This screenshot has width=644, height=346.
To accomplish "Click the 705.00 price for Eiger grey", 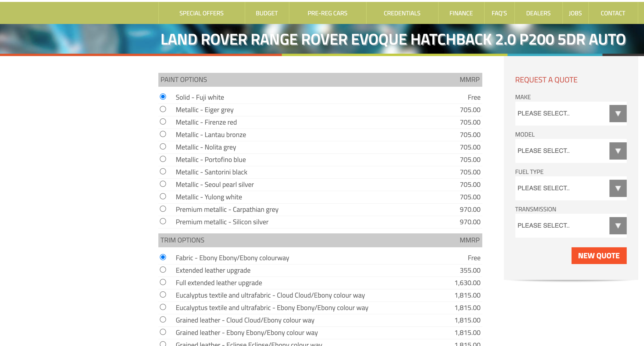I will (470, 110).
